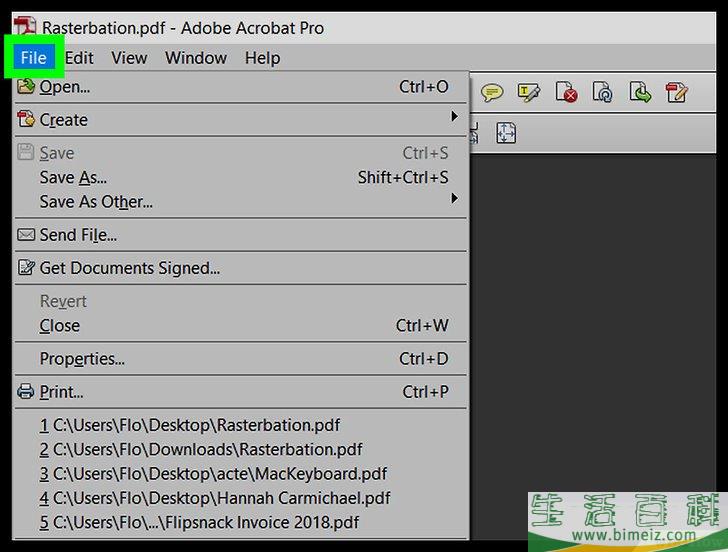Screen dimensions: 728x552
Task: Choose Open... from the File menu
Action: pos(240,87)
